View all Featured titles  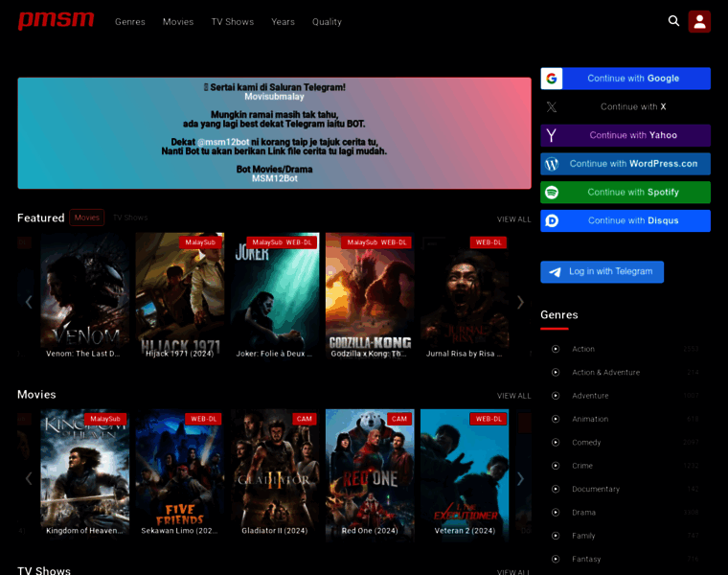(513, 219)
